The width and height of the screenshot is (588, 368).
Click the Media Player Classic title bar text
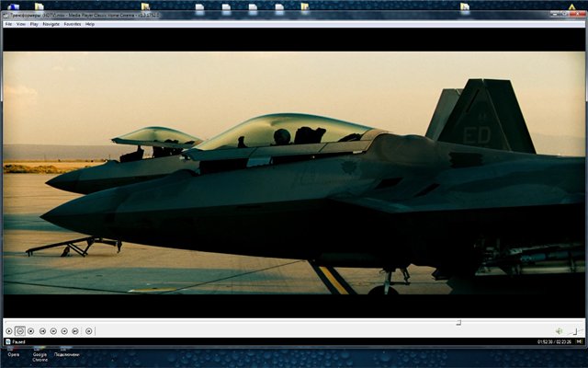tap(84, 15)
